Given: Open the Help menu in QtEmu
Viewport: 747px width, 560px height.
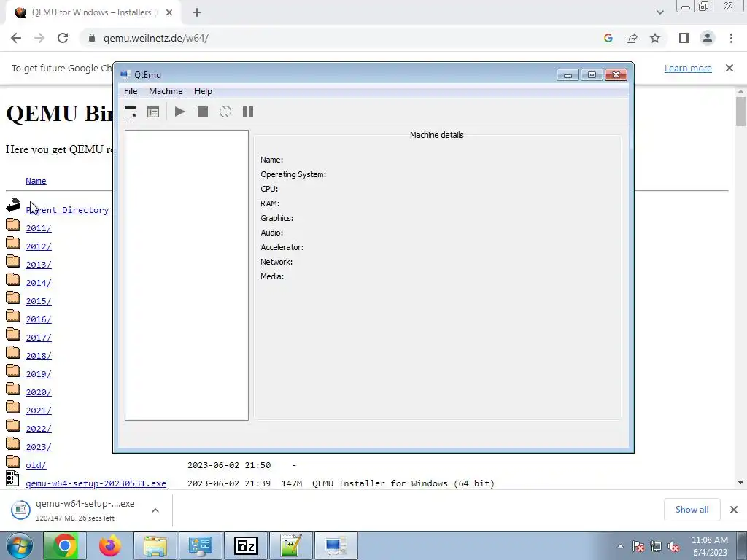Looking at the screenshot, I should pyautogui.click(x=203, y=91).
